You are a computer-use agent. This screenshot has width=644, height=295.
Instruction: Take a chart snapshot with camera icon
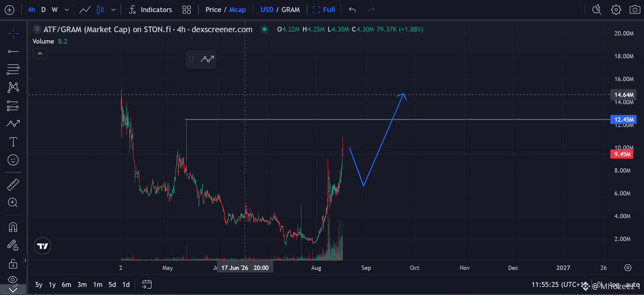tap(635, 10)
